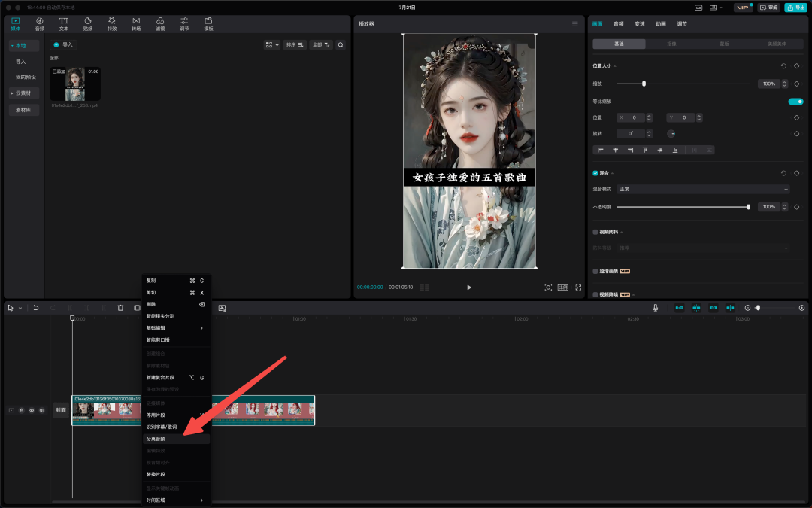The height and width of the screenshot is (508, 812).
Task: Choose 分离音频 in the context menu
Action: click(x=176, y=439)
